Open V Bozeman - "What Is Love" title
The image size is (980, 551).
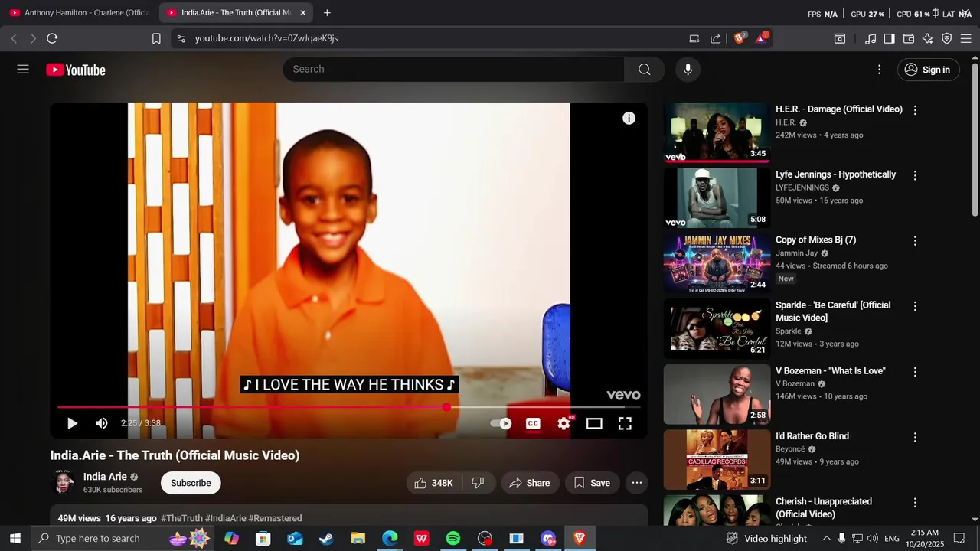(x=831, y=370)
